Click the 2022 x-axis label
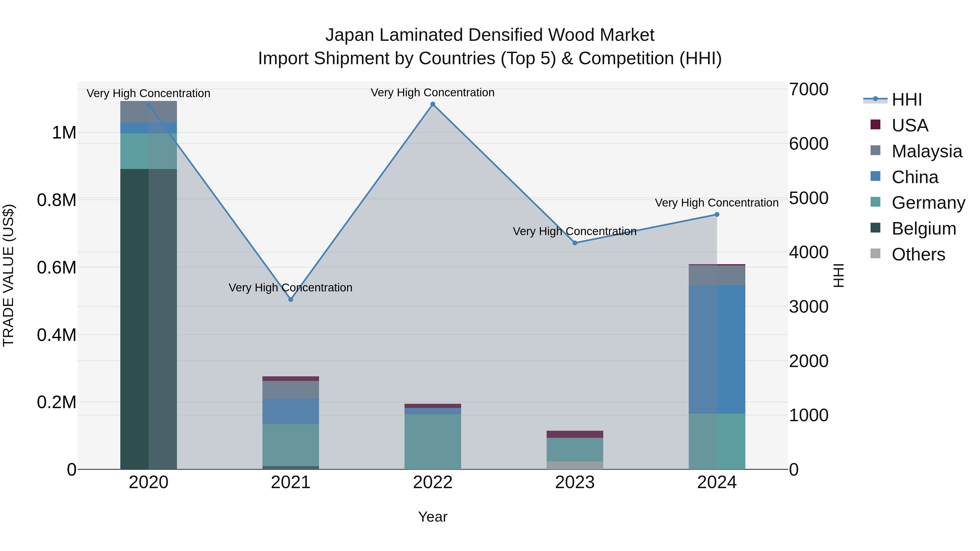This screenshot has height=551, width=980. click(x=433, y=482)
